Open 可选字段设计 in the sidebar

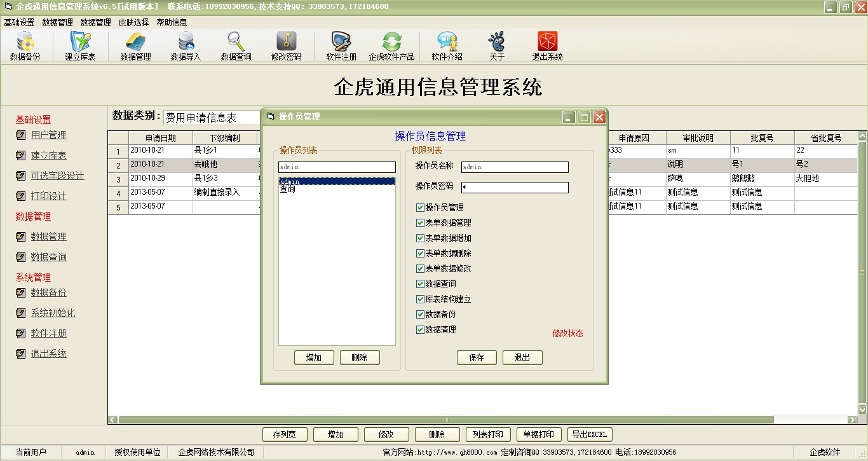(x=57, y=176)
